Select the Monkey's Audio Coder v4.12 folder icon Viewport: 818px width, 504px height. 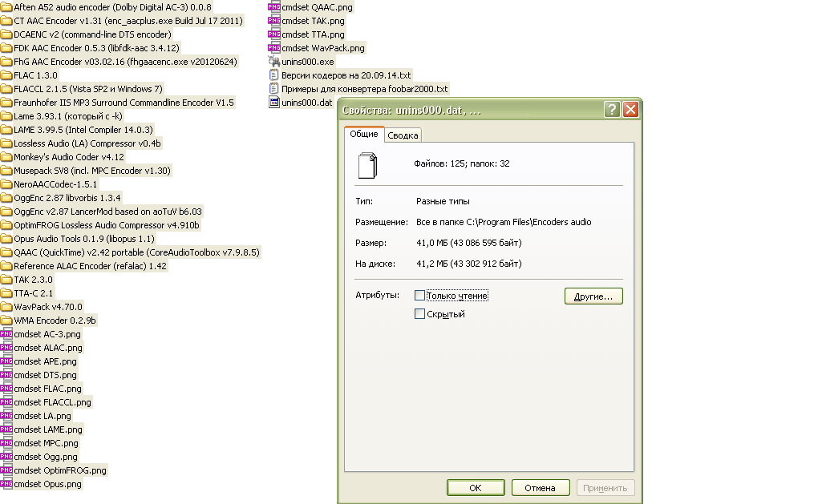coord(6,157)
